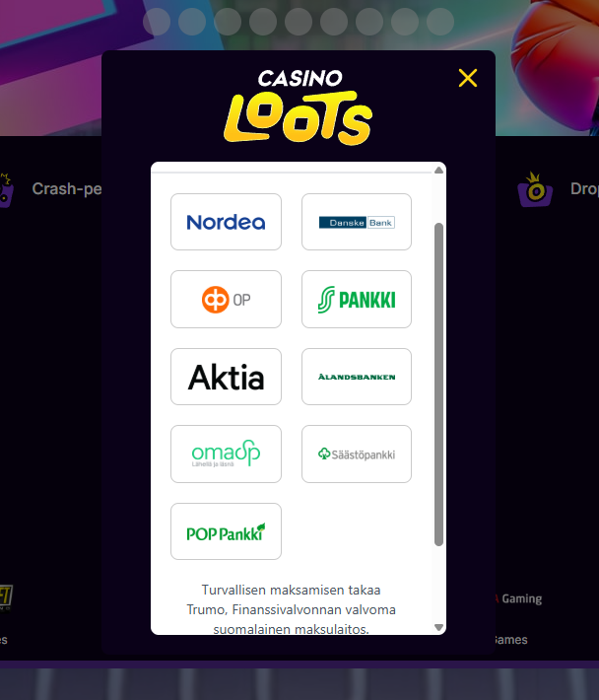
Task: Close the Casino Loots bank dialog
Action: tap(468, 78)
